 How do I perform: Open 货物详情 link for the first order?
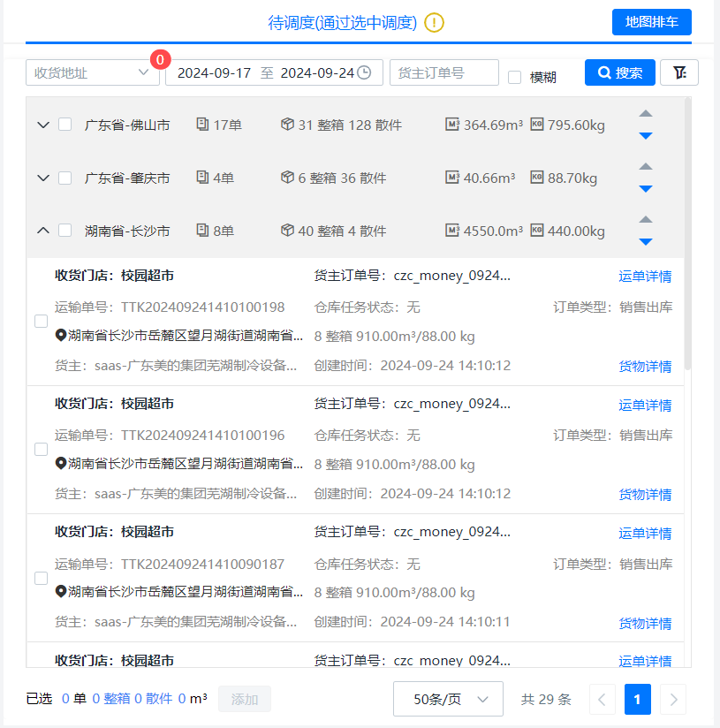pos(645,366)
